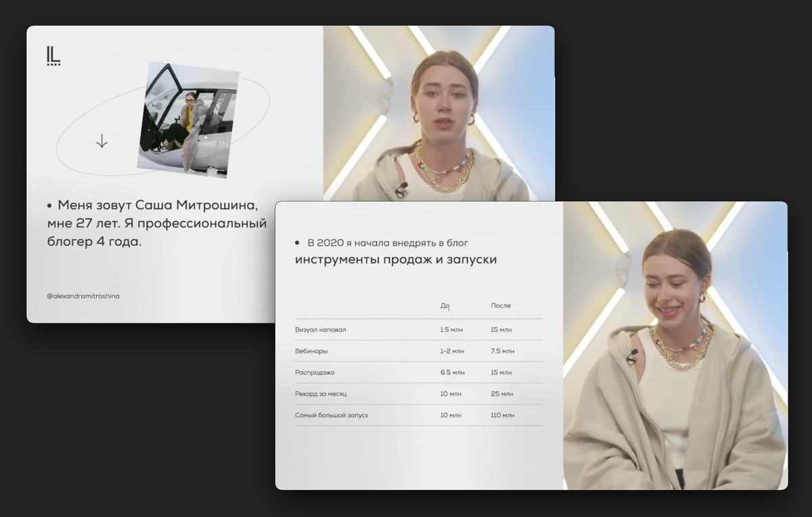The width and height of the screenshot is (812, 517).
Task: Select the "Визуал наповал" row label
Action: click(321, 330)
